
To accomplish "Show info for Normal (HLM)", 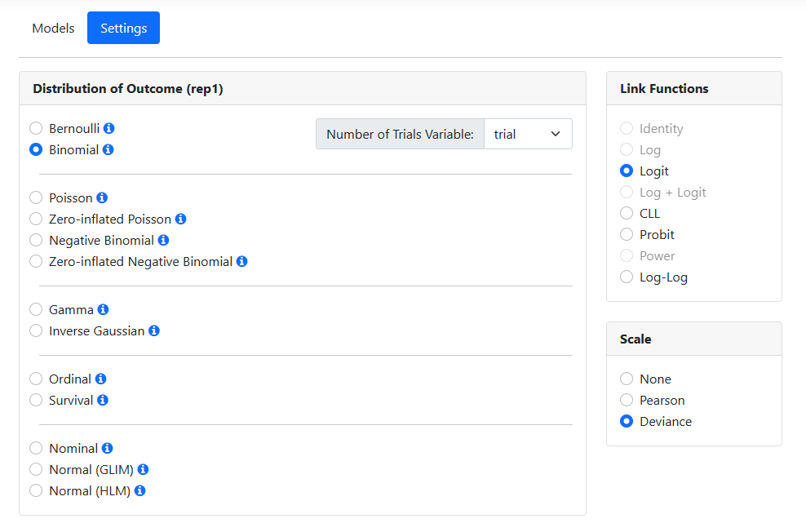I will coord(140,491).
